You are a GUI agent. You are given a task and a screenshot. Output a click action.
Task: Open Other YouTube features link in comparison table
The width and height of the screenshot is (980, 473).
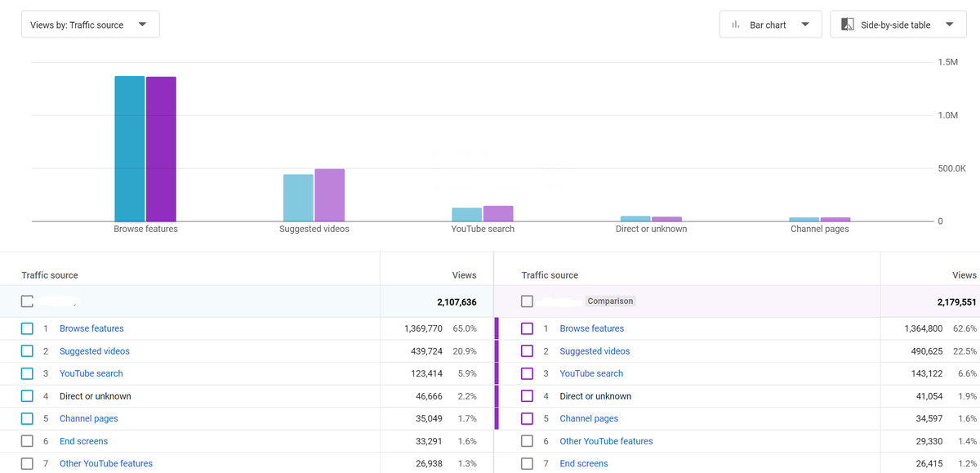point(606,441)
